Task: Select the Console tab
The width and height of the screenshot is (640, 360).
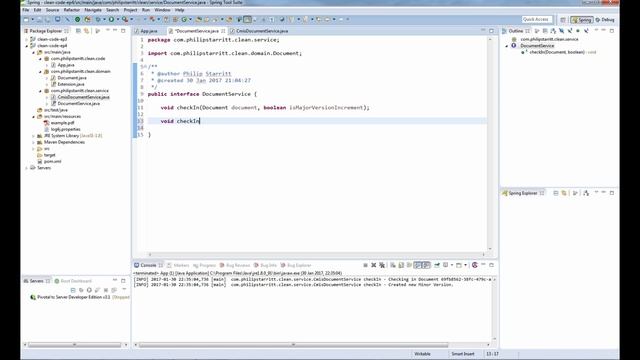Action: pos(148,265)
